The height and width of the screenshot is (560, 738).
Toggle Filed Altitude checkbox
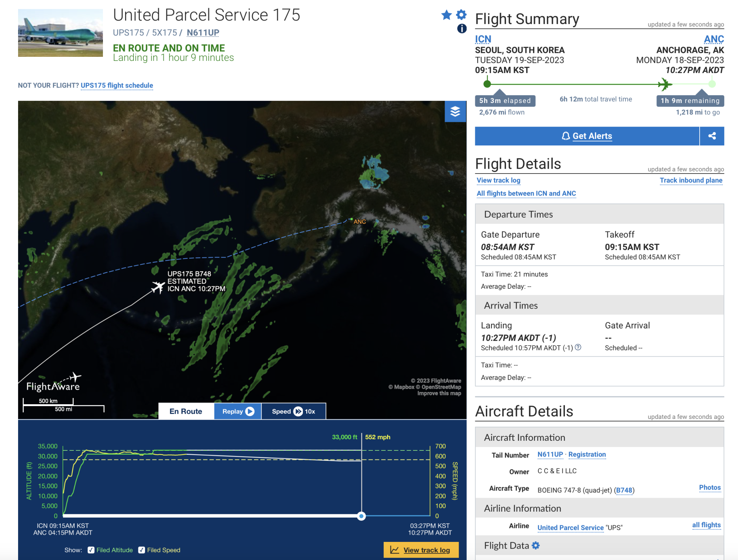91,550
